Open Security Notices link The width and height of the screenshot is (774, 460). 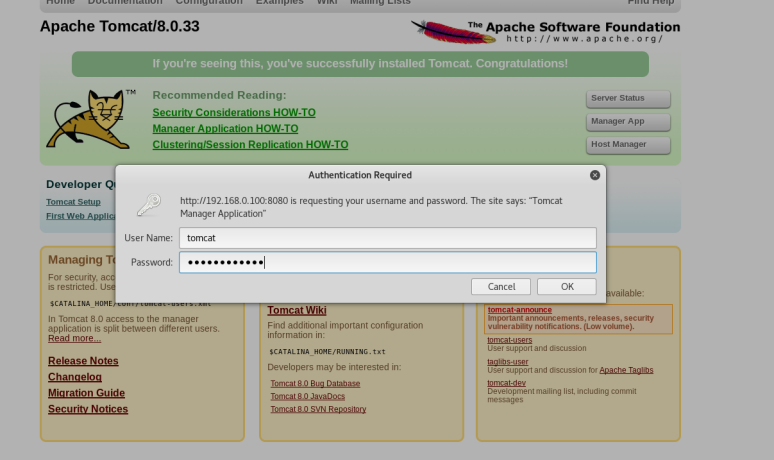click(x=88, y=409)
